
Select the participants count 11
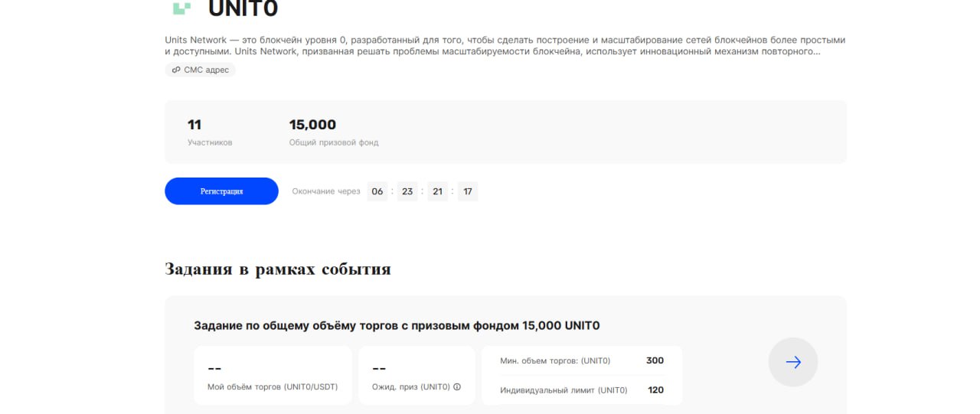click(194, 125)
